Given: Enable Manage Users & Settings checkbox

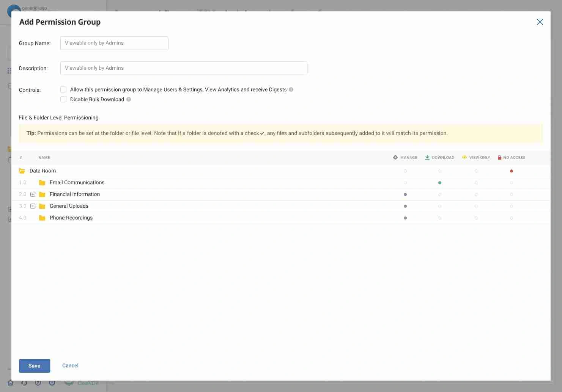Looking at the screenshot, I should [x=63, y=89].
